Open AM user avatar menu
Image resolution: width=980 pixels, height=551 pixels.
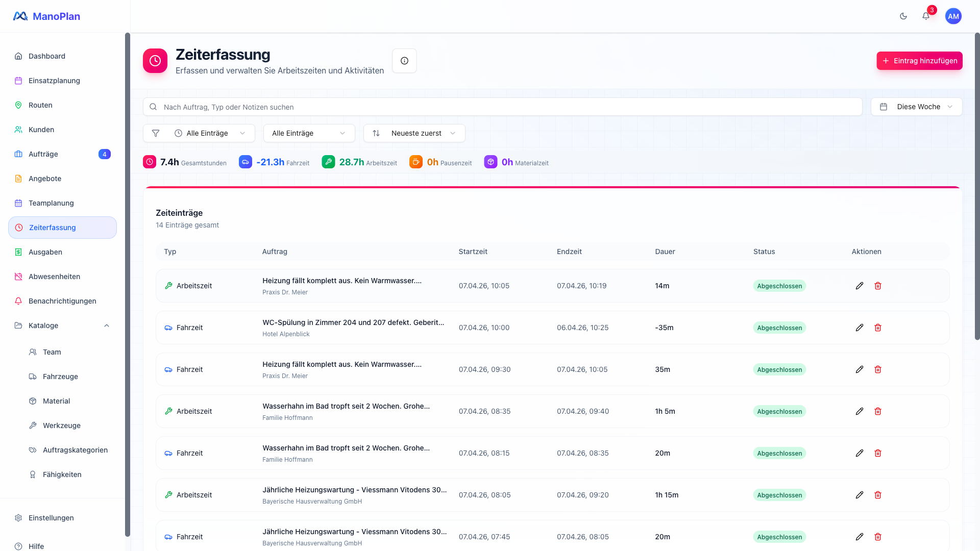coord(953,16)
